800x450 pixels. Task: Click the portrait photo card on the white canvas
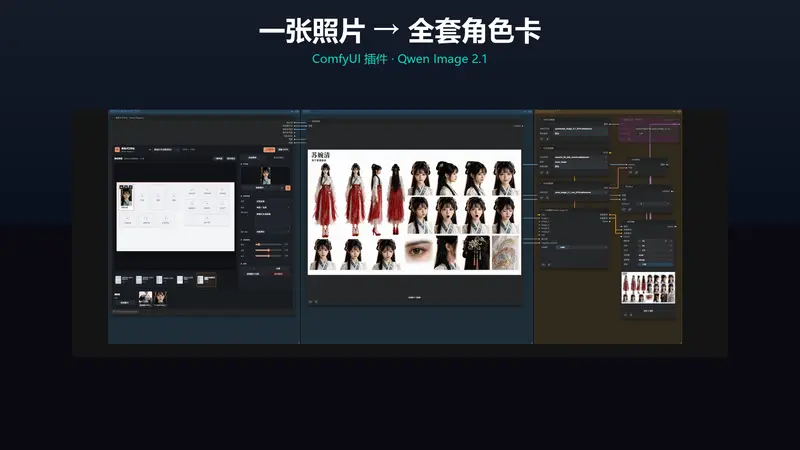pos(126,197)
